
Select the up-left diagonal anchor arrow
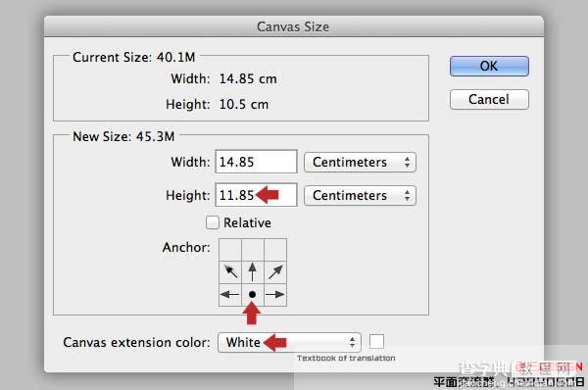pos(230,272)
